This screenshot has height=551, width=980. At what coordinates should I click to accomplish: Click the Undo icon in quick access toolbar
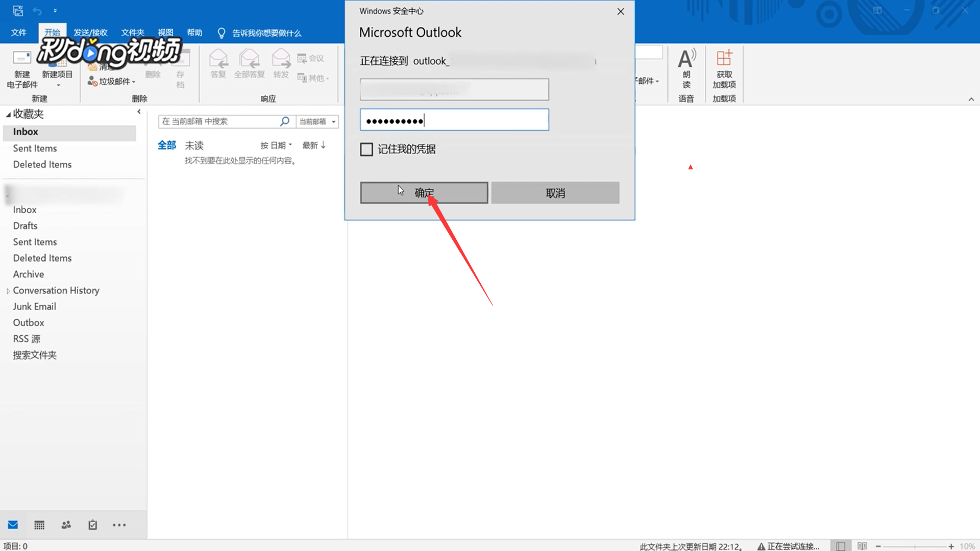(37, 11)
